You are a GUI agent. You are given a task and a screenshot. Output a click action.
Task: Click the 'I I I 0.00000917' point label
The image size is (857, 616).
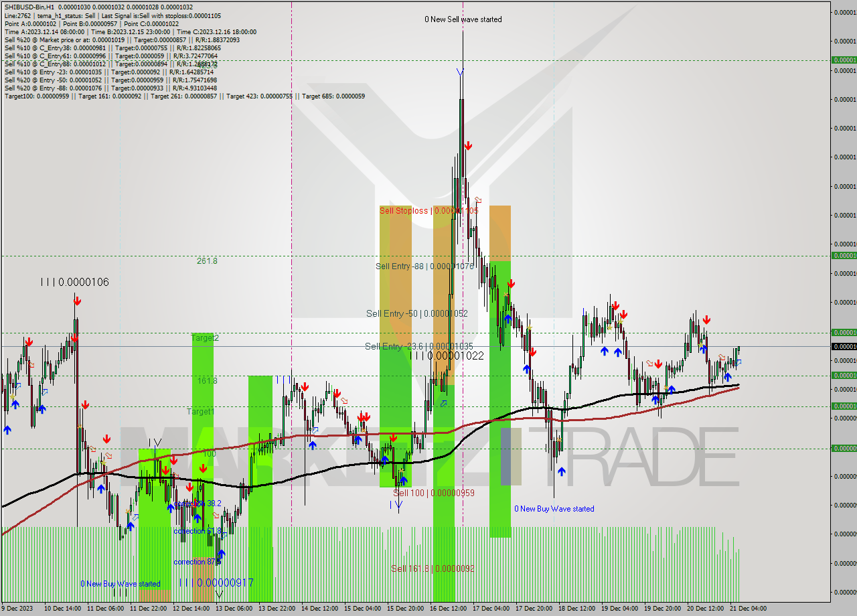216,583
